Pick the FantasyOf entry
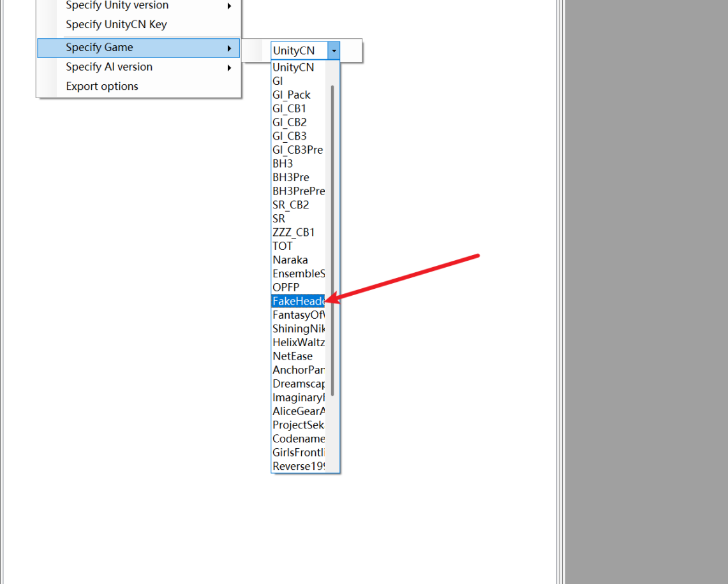 [x=298, y=315]
